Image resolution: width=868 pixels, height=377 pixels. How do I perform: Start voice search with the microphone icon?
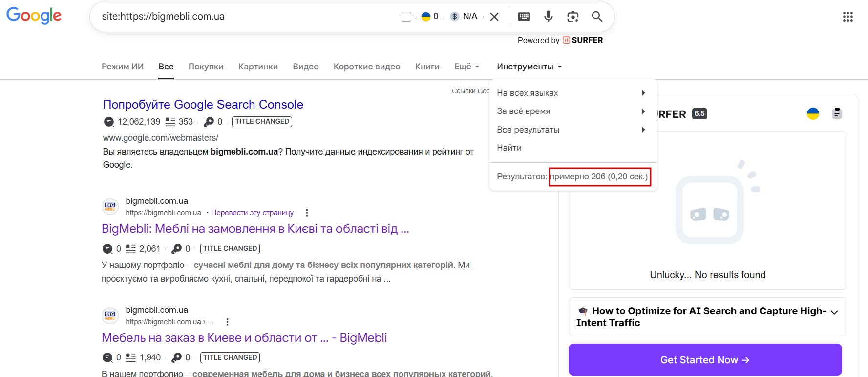pos(549,17)
